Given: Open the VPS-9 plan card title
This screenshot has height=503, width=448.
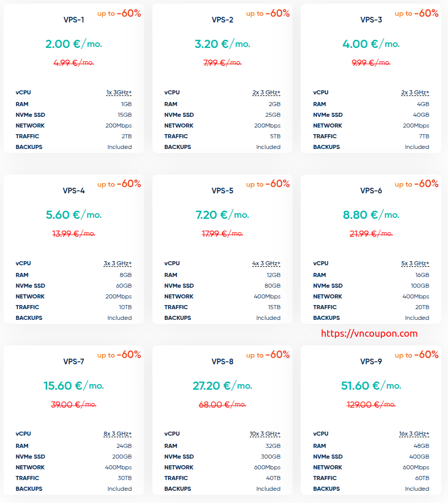Looking at the screenshot, I should point(371,362).
